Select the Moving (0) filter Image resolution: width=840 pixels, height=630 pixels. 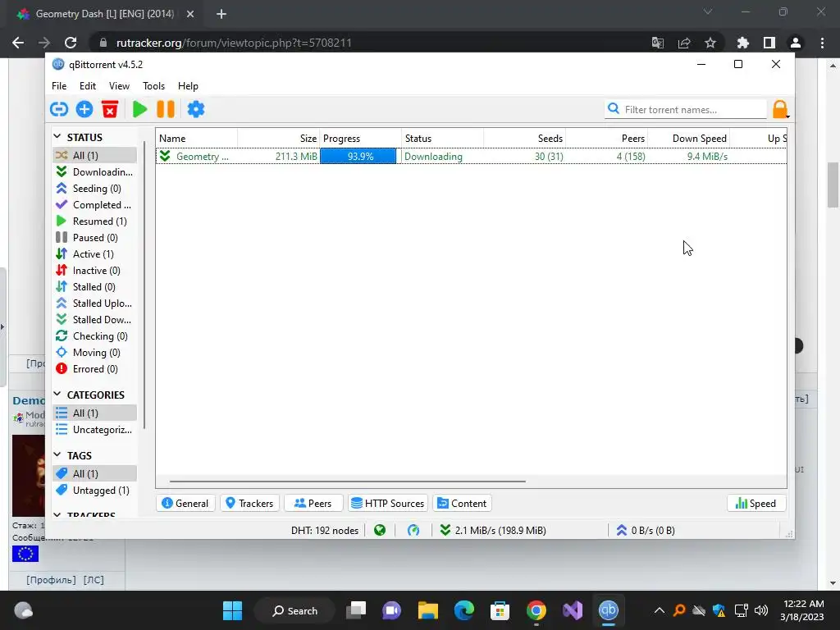[x=95, y=353]
